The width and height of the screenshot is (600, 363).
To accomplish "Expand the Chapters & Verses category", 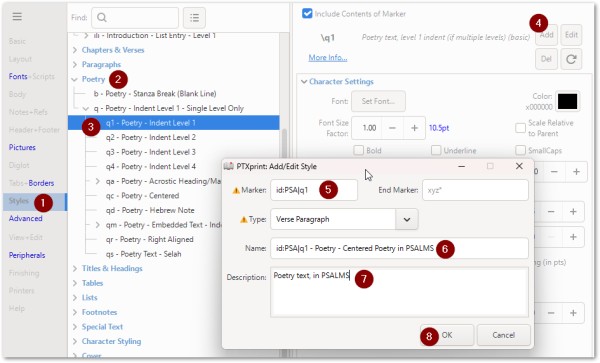I will [75, 50].
